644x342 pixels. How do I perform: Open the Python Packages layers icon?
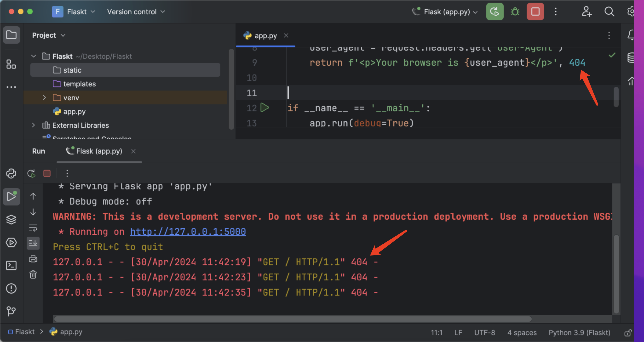tap(11, 220)
